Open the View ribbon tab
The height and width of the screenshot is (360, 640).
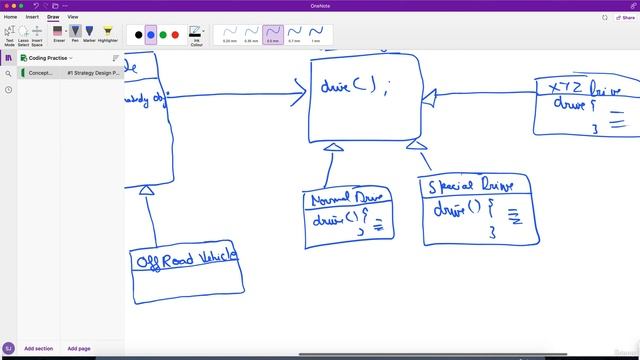click(73, 17)
